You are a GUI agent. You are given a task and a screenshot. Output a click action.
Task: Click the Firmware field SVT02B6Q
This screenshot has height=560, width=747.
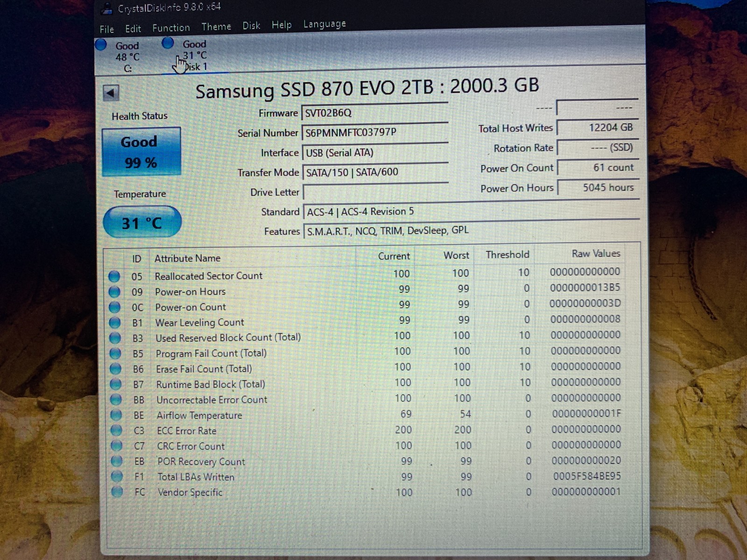[375, 113]
